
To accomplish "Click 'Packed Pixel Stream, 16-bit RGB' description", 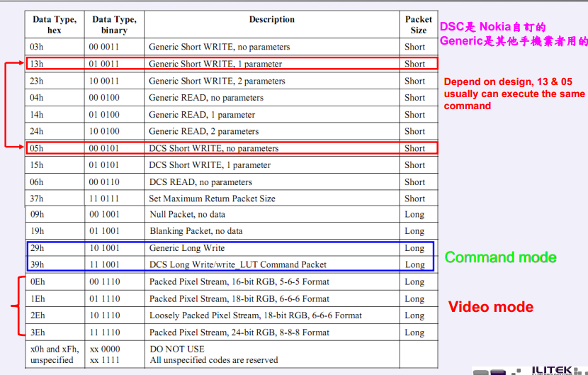I will [239, 281].
